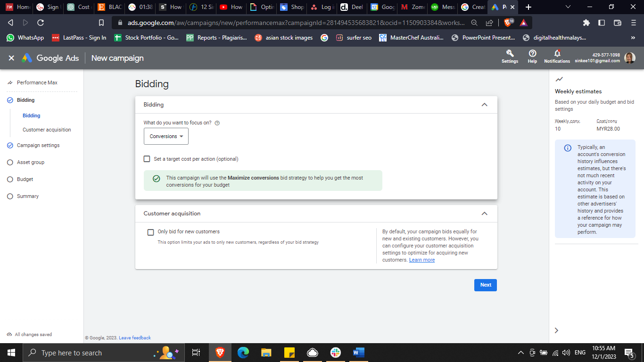
Task: Select the Asset group step
Action: click(31, 162)
